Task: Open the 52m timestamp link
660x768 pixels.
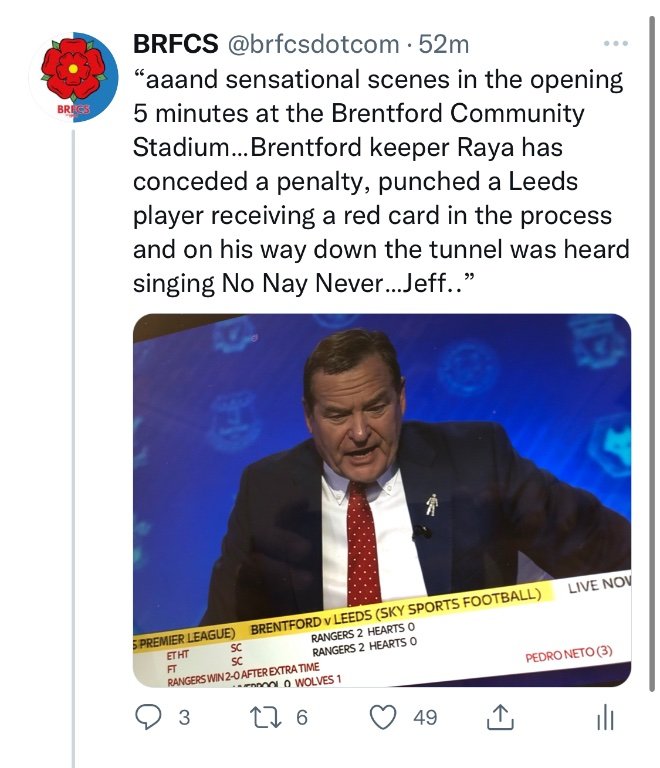Action: (x=444, y=45)
